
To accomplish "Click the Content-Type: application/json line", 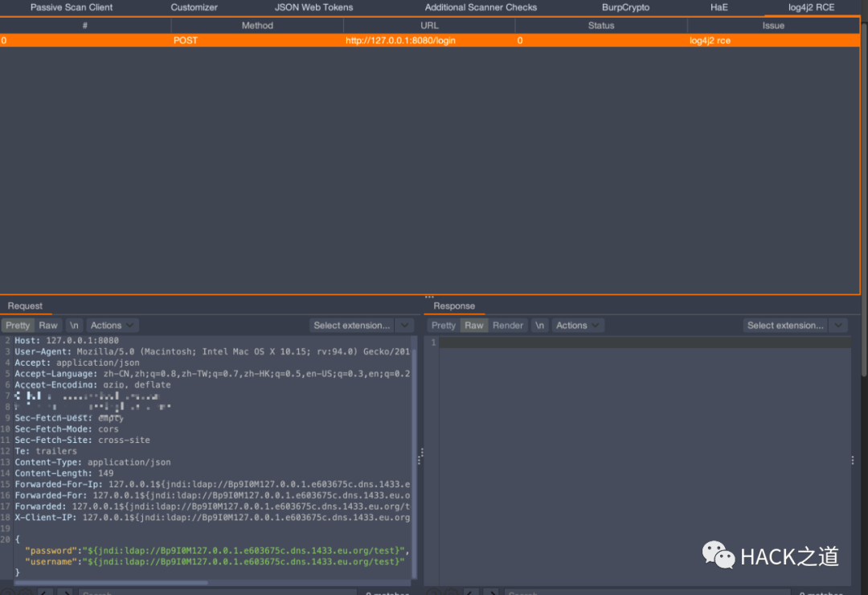I will point(92,462).
